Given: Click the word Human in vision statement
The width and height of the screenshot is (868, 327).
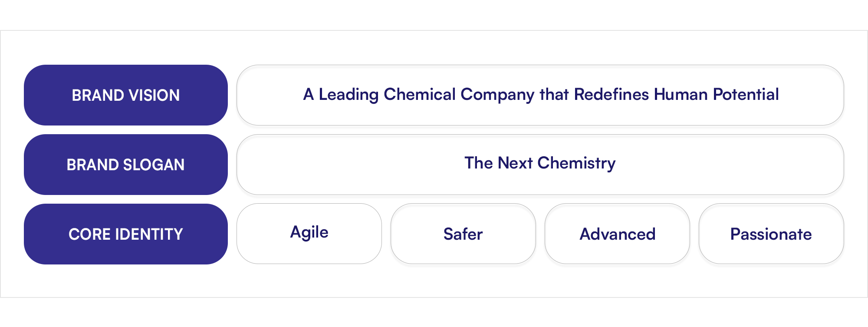Looking at the screenshot, I should tap(681, 94).
